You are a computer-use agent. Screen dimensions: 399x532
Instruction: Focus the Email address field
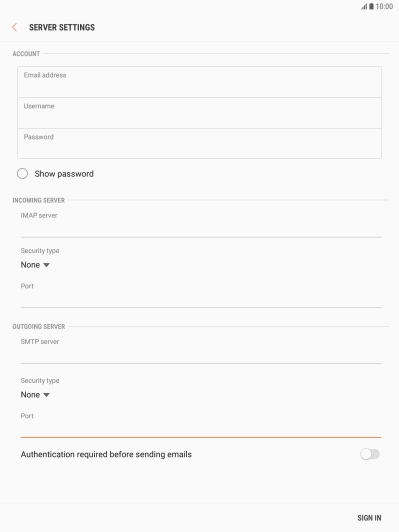tap(200, 82)
